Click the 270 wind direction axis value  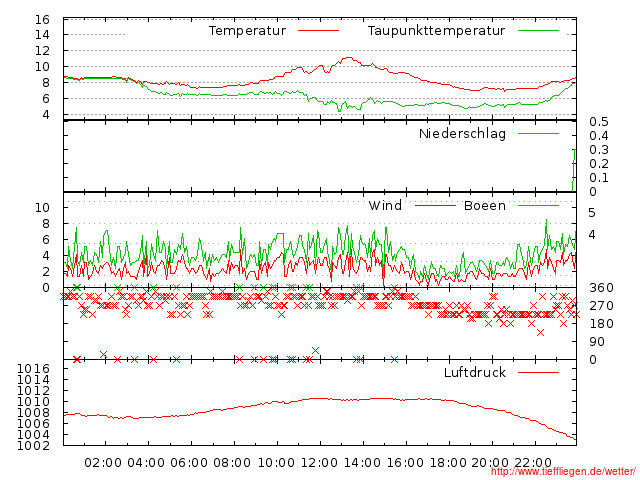[601, 306]
